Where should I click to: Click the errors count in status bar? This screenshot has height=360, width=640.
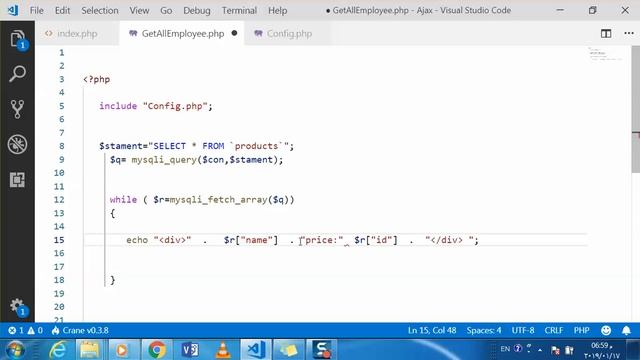click(x=16, y=330)
